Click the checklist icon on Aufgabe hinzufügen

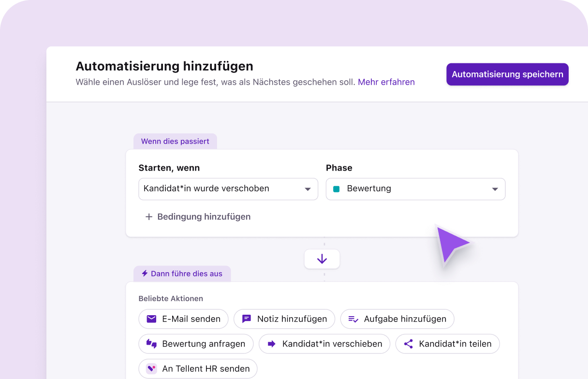pyautogui.click(x=353, y=319)
